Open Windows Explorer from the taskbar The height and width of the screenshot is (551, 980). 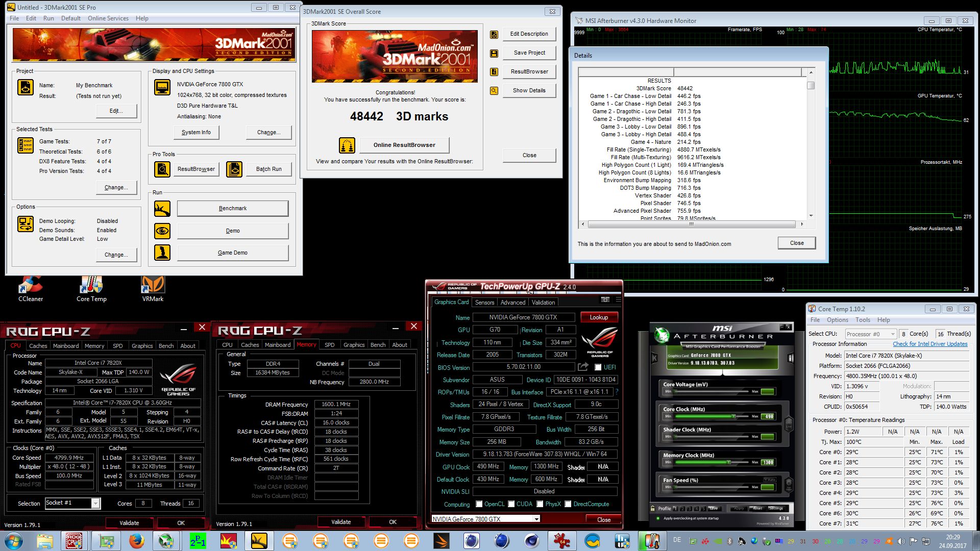click(45, 541)
